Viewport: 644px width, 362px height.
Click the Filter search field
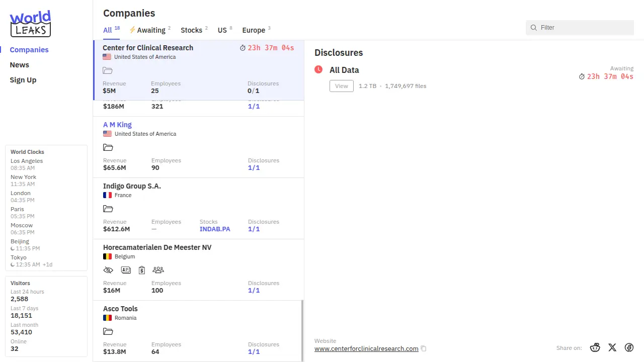click(x=584, y=28)
